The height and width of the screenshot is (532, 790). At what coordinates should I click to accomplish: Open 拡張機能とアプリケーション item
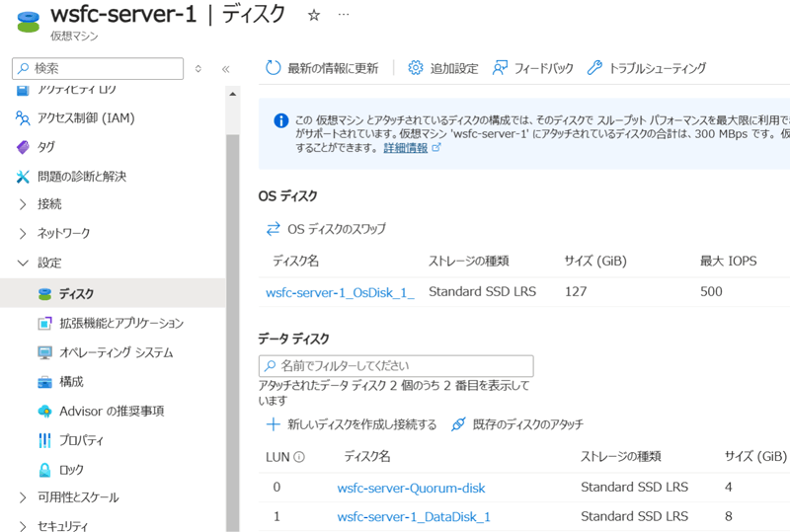click(111, 323)
